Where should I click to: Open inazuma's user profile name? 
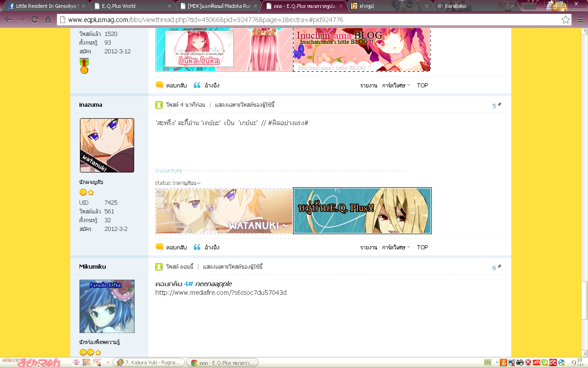point(90,105)
